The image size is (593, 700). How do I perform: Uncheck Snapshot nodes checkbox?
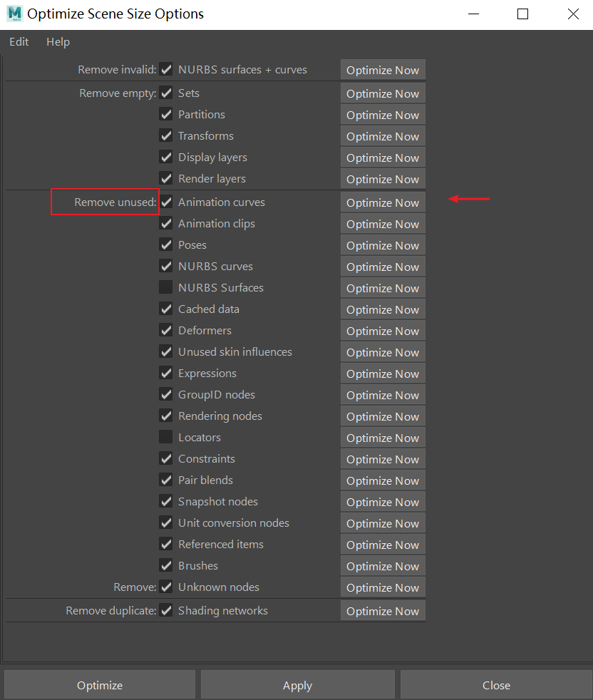(166, 501)
